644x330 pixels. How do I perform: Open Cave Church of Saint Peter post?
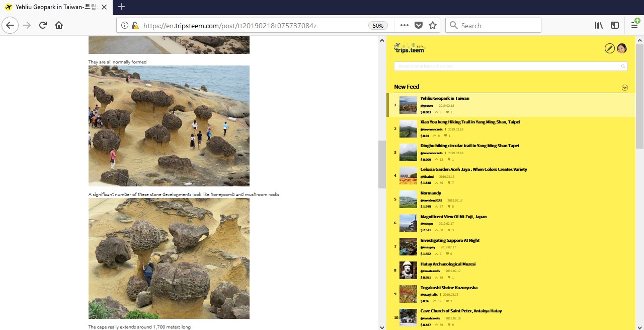[x=461, y=311]
